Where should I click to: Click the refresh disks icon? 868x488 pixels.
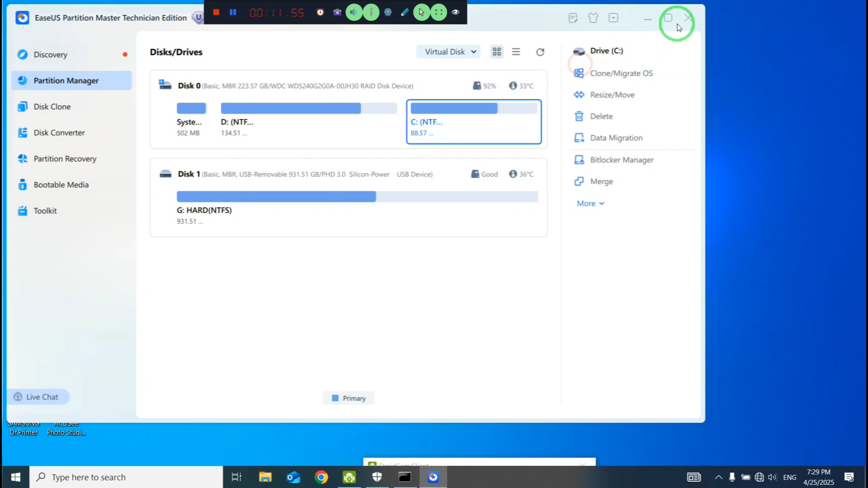[540, 52]
